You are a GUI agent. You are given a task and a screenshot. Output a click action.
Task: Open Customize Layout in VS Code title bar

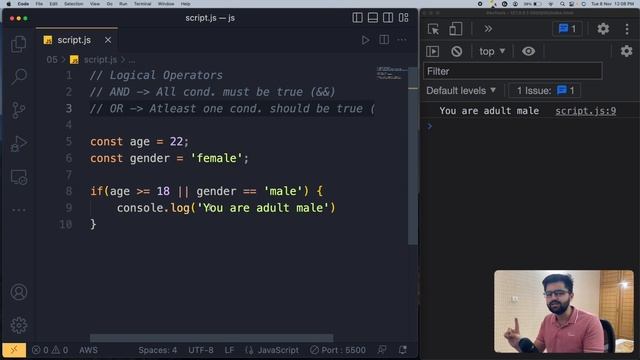point(404,18)
